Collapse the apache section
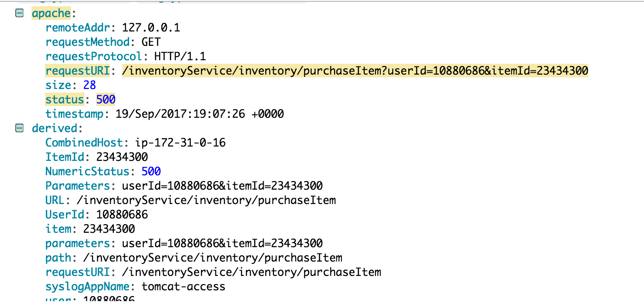This screenshot has height=302, width=644. (x=19, y=13)
